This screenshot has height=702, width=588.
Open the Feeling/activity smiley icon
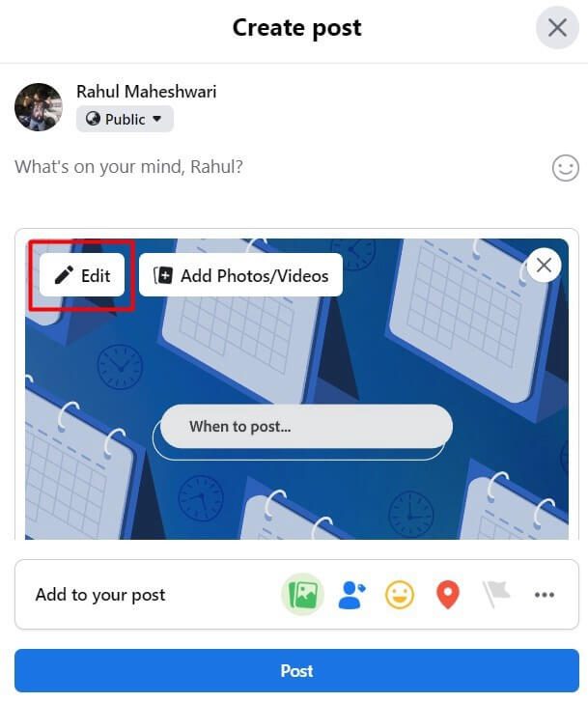[400, 595]
